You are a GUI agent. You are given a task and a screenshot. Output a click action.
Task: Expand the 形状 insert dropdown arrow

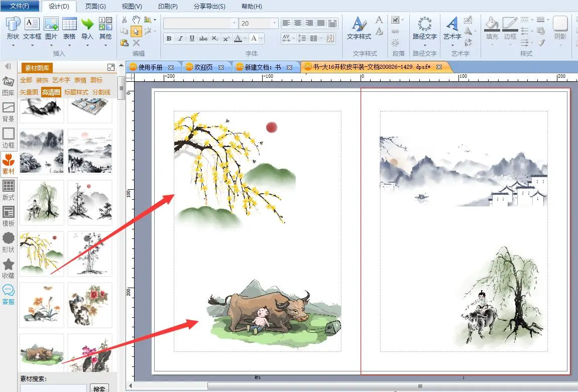13,45
